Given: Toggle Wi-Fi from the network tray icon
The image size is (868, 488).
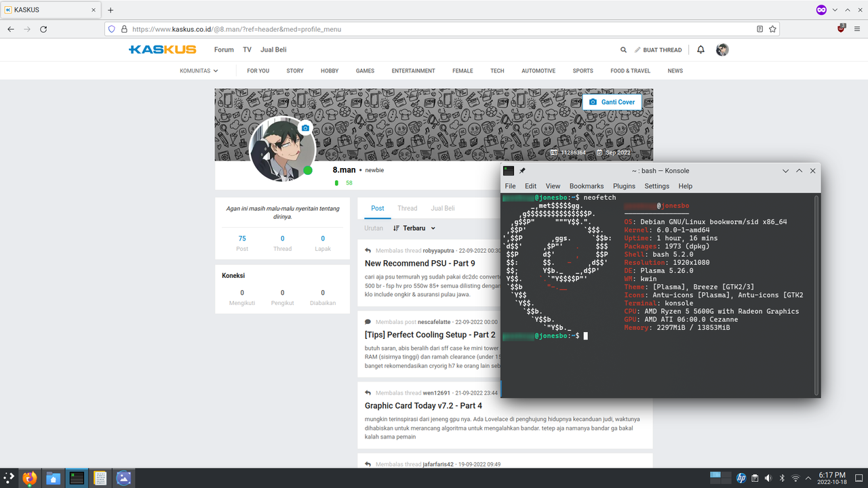Looking at the screenshot, I should point(795,478).
